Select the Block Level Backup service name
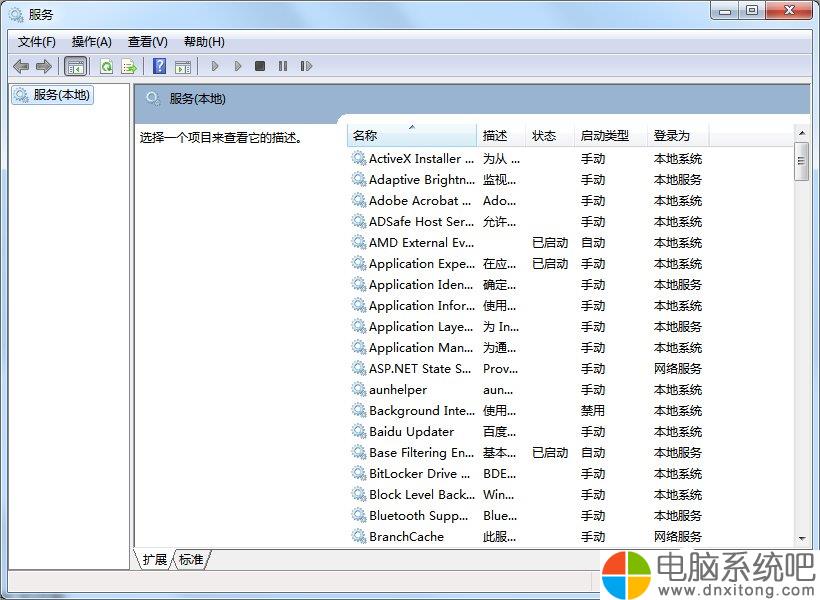 click(422, 494)
